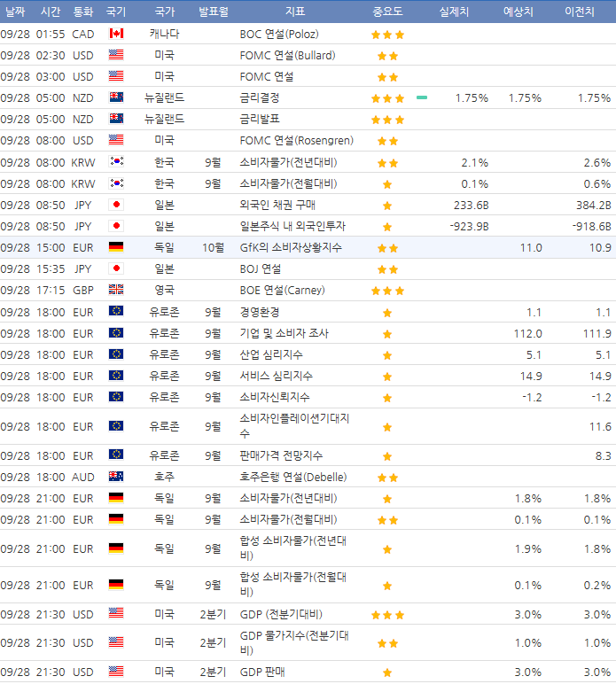This screenshot has height=684, width=616.
Task: Click the three-star rating for BOC 연설(Poloz)
Action: [x=387, y=35]
